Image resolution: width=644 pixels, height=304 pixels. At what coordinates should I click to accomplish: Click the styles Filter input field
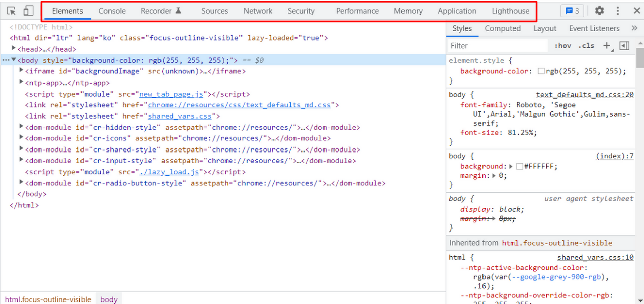coord(498,46)
